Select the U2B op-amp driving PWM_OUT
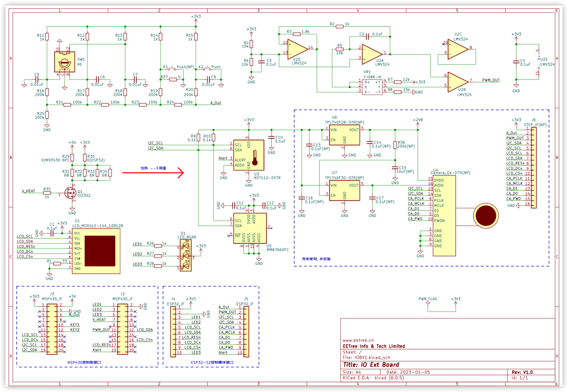This screenshot has height=392, width=568. [x=458, y=81]
